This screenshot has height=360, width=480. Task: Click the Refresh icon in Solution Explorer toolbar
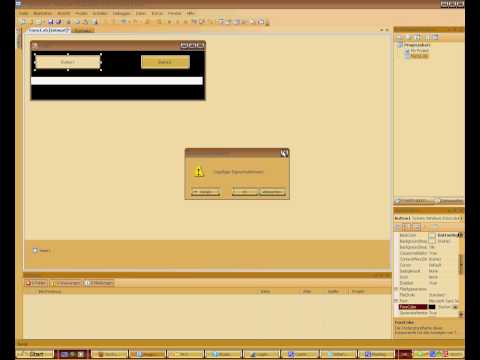(417, 37)
